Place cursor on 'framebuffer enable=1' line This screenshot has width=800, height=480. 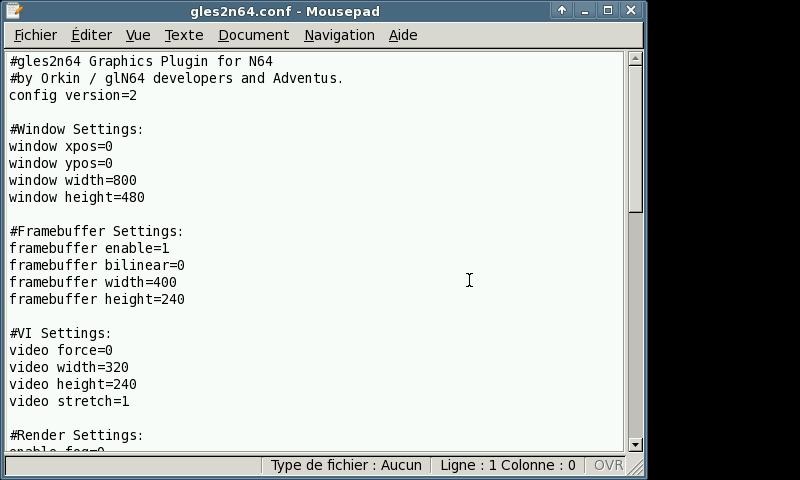coord(89,248)
